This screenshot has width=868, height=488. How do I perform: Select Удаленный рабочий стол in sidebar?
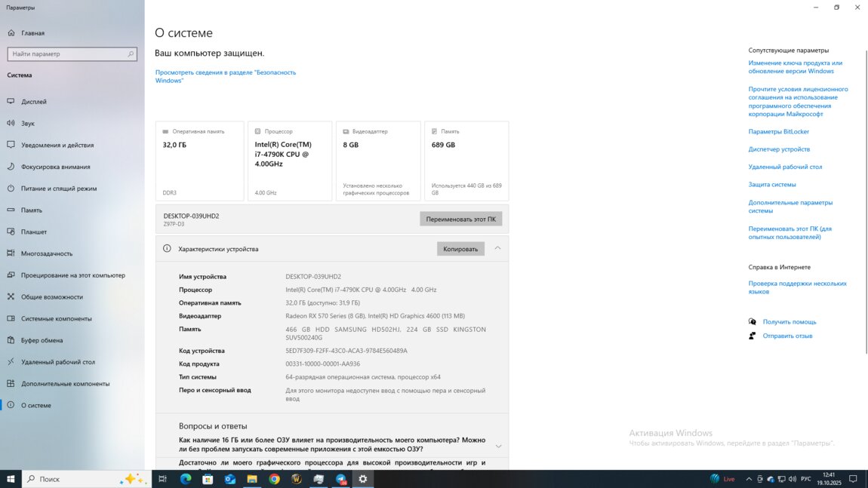click(58, 362)
